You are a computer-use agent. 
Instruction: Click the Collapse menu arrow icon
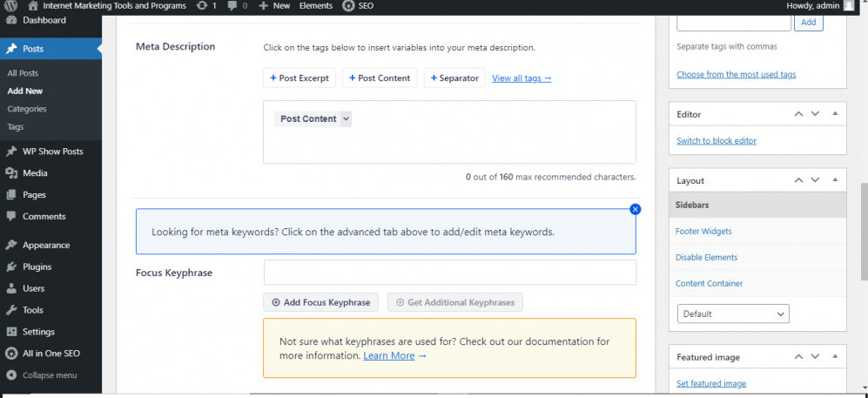11,375
